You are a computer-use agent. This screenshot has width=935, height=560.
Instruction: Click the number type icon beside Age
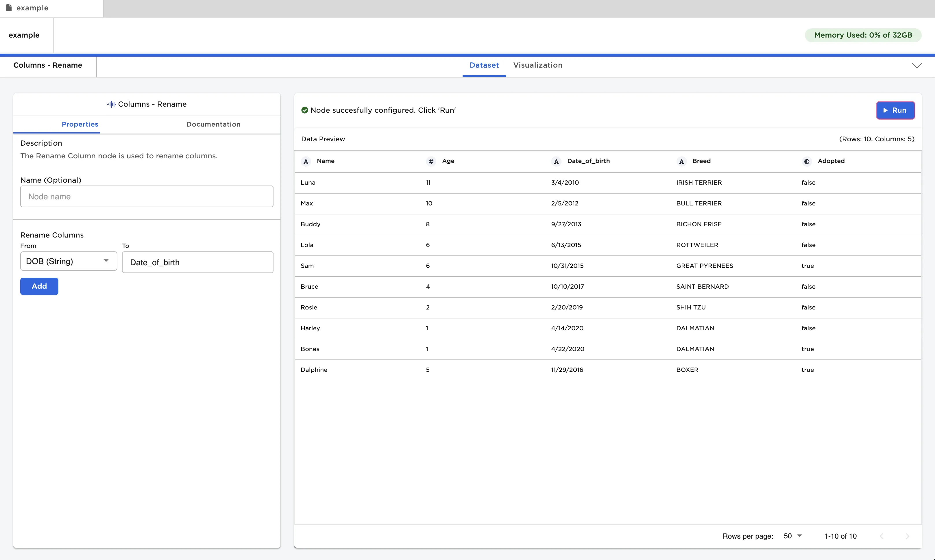pos(431,162)
